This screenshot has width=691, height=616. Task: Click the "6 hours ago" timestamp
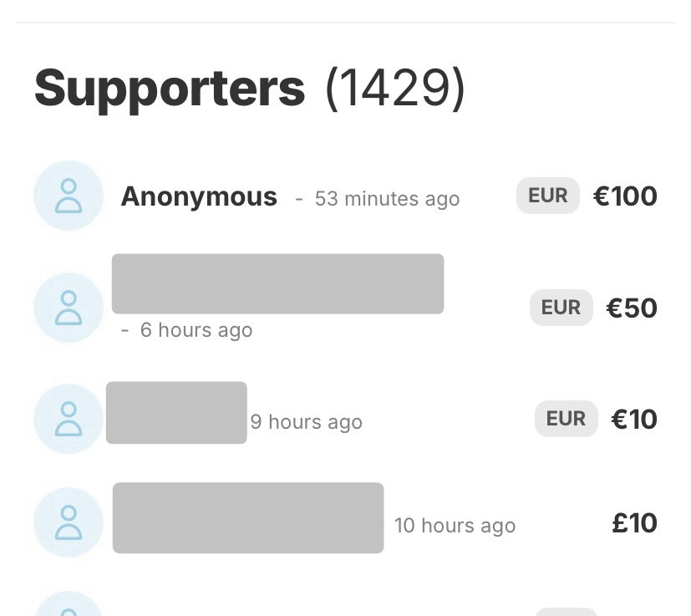[196, 330]
